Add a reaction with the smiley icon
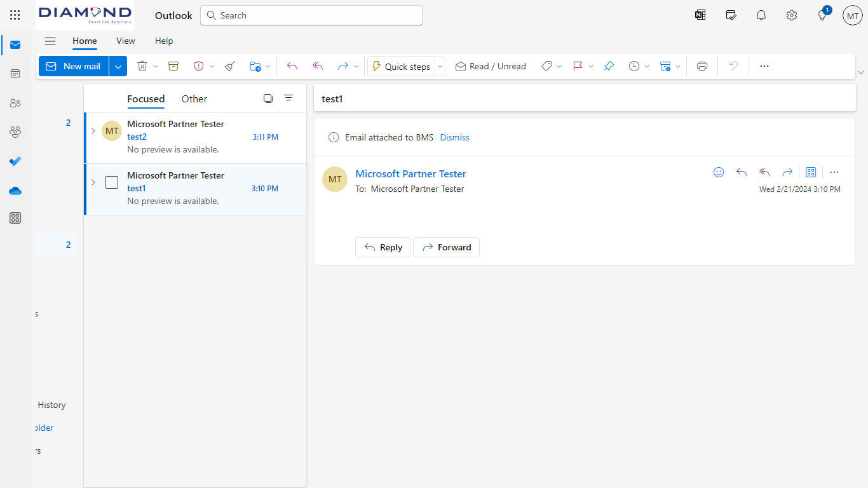This screenshot has height=488, width=868. click(719, 172)
